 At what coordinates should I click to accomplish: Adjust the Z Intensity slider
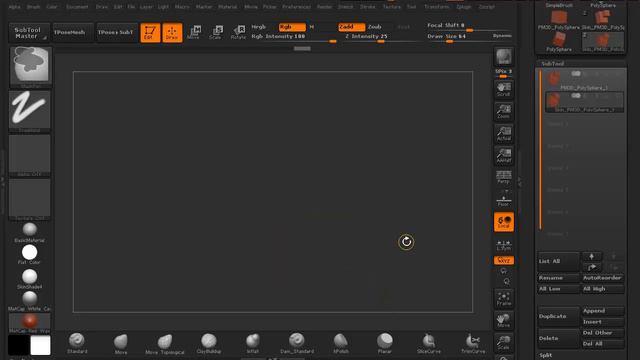coord(381,37)
